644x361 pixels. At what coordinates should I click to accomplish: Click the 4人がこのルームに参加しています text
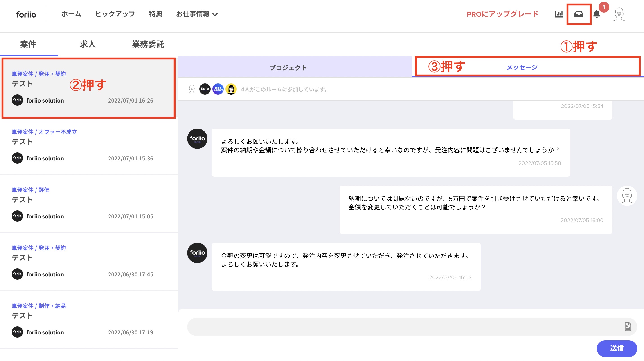tap(284, 89)
